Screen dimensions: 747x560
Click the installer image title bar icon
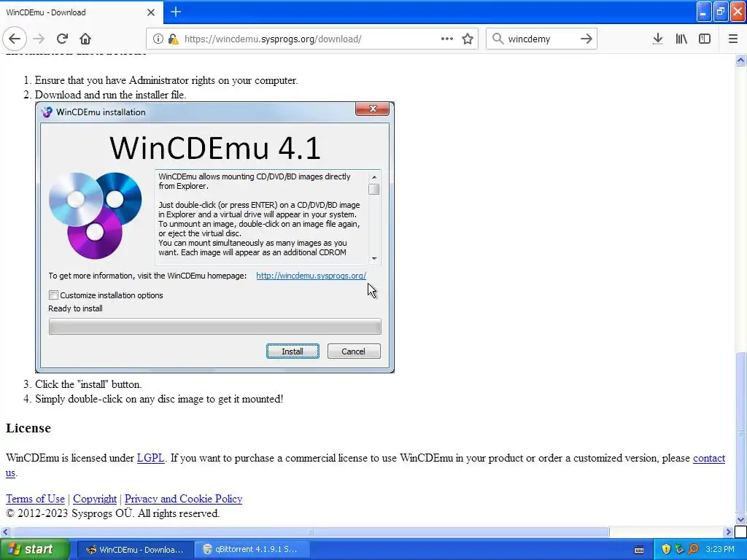(47, 112)
